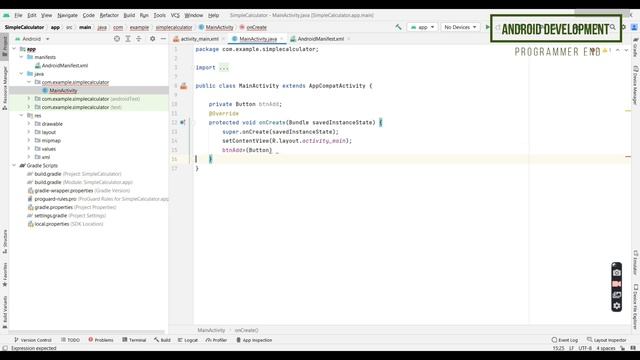
Task: Hide the Project panel with minus icon
Action: pyautogui.click(x=163, y=38)
